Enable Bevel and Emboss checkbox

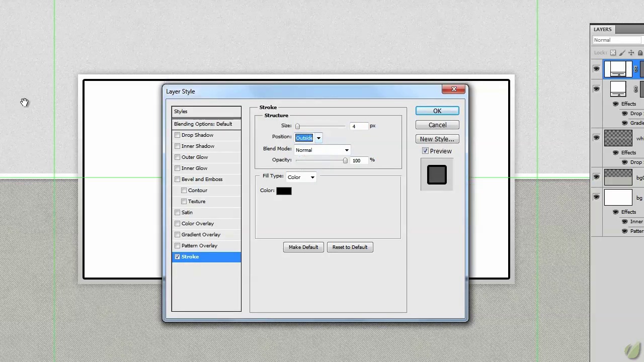(x=177, y=179)
